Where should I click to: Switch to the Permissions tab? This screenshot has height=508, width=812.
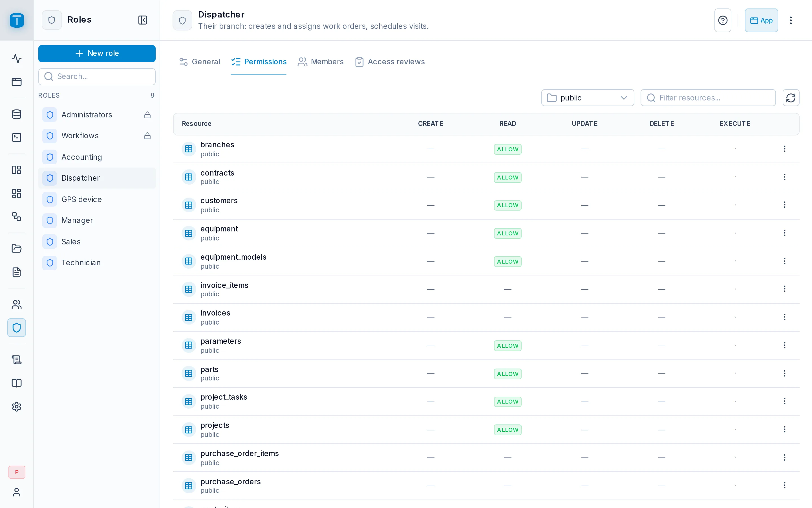259,62
